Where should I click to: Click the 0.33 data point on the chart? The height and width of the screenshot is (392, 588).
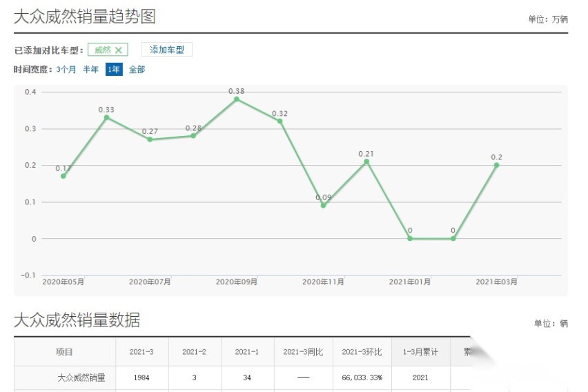(106, 117)
